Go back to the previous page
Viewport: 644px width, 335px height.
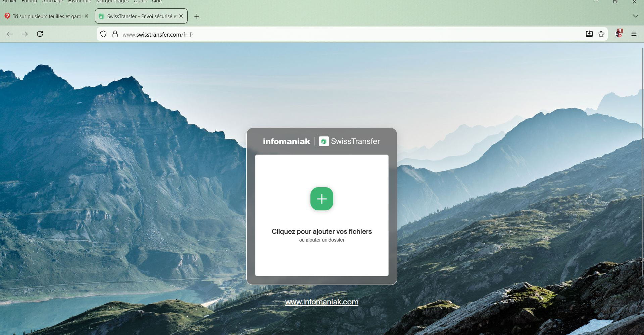click(x=10, y=34)
